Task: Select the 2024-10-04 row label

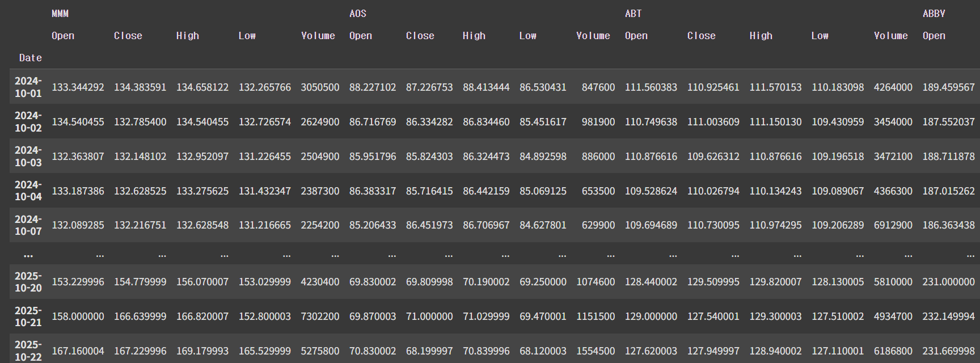Action: pos(28,191)
